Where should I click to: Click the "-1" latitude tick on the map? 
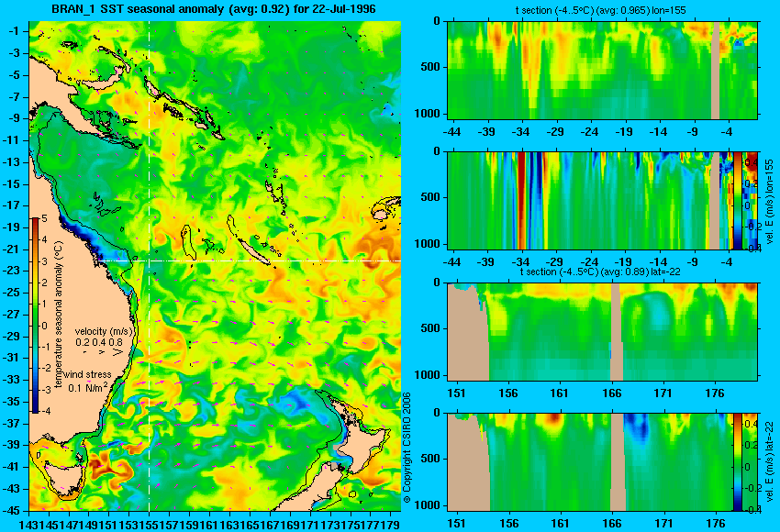pos(15,31)
